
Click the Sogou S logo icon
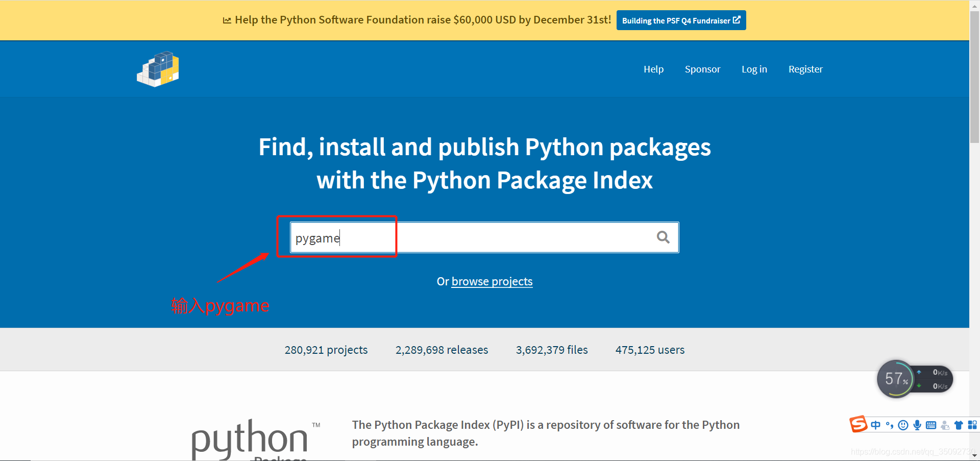point(858,424)
